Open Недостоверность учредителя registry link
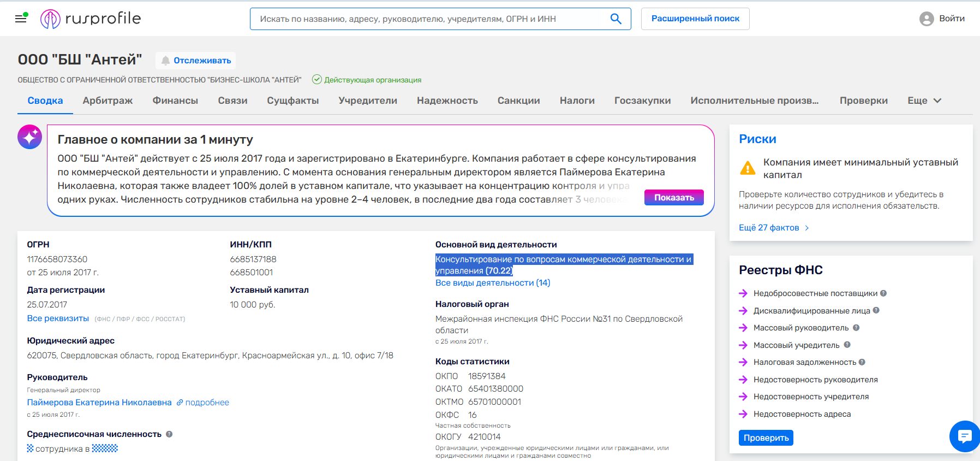This screenshot has width=980, height=461. [x=811, y=397]
